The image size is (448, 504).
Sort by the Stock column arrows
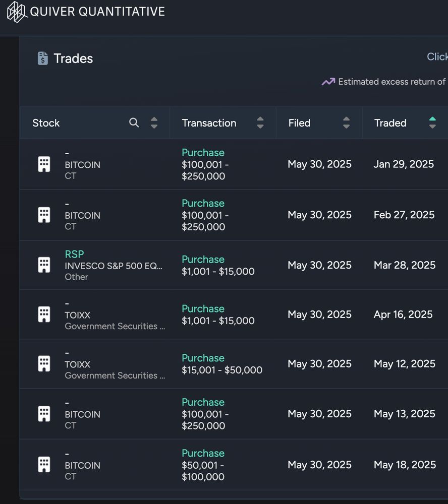point(154,123)
